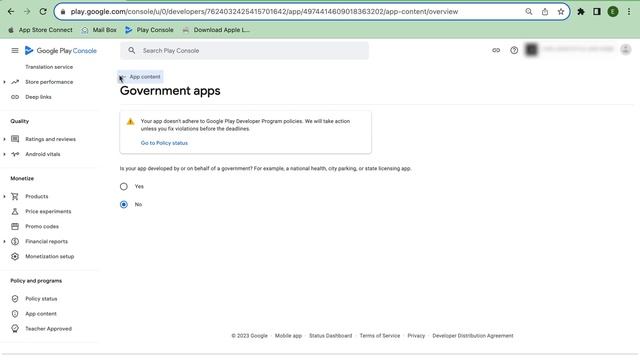Open App Store Connect bookmark
The width and height of the screenshot is (640, 360).
click(x=40, y=30)
